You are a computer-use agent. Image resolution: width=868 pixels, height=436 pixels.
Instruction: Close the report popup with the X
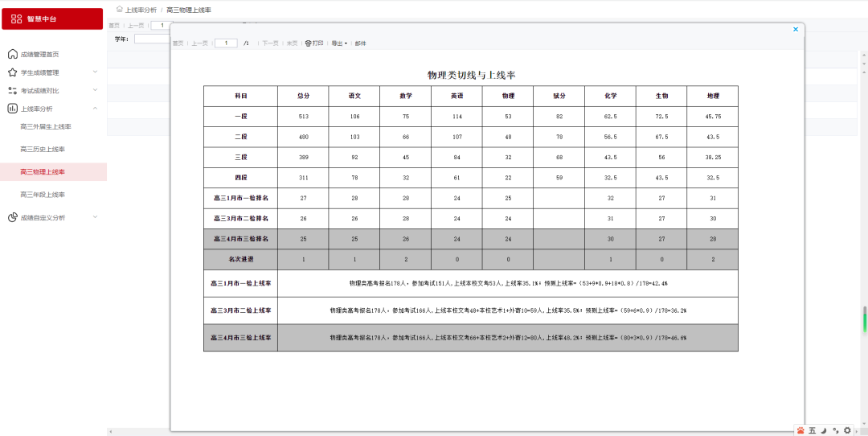796,29
